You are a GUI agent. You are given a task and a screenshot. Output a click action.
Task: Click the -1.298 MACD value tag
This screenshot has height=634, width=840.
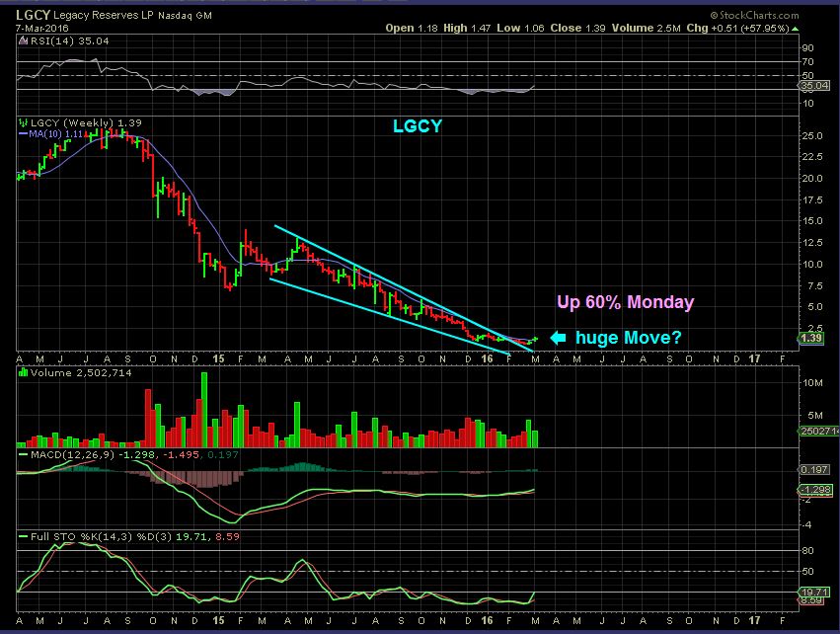813,490
